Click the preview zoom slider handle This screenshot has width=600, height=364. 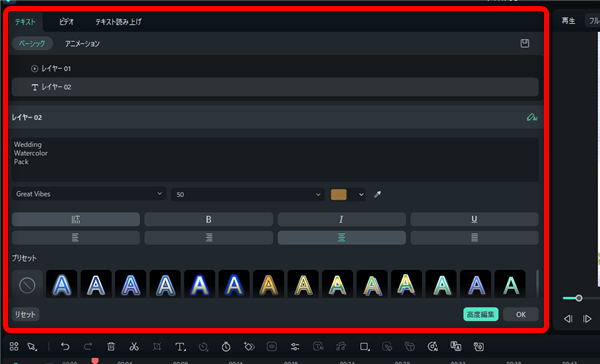pyautogui.click(x=579, y=298)
